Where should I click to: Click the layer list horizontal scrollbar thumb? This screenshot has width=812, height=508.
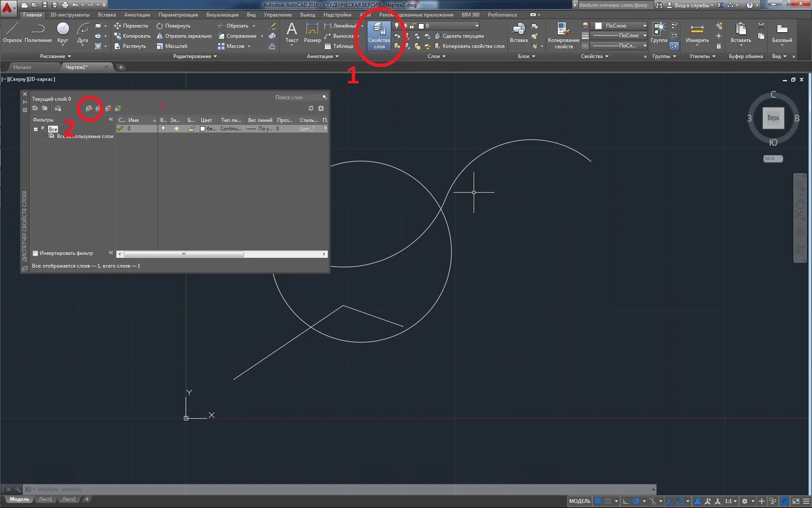[184, 254]
